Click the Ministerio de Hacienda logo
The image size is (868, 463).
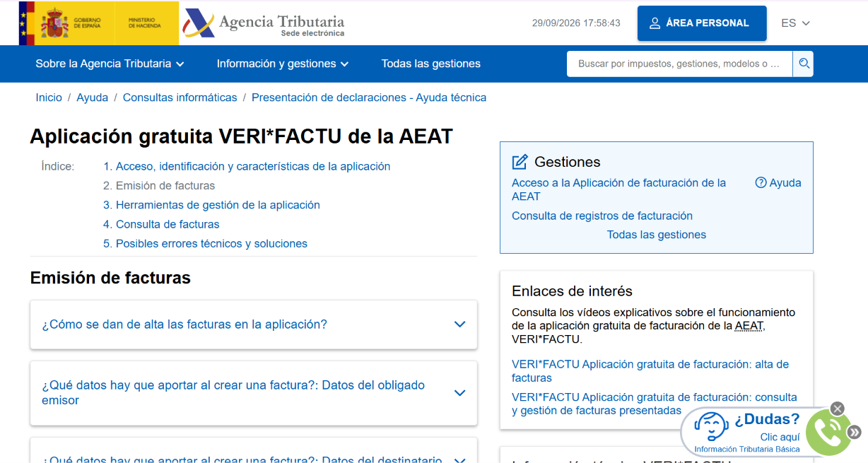pyautogui.click(x=145, y=23)
